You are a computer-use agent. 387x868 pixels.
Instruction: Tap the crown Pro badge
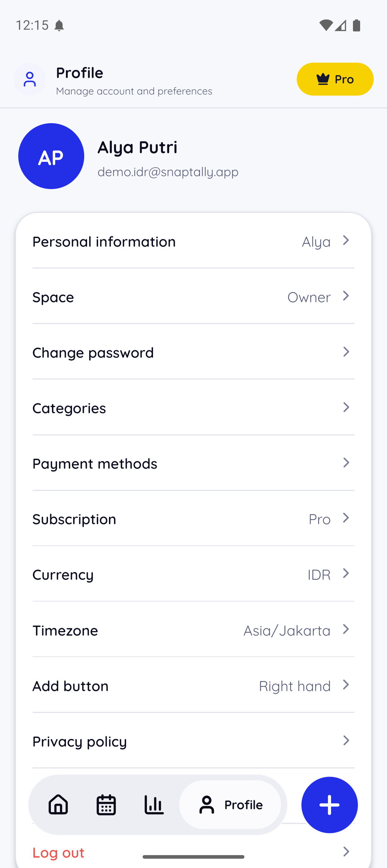(x=335, y=79)
